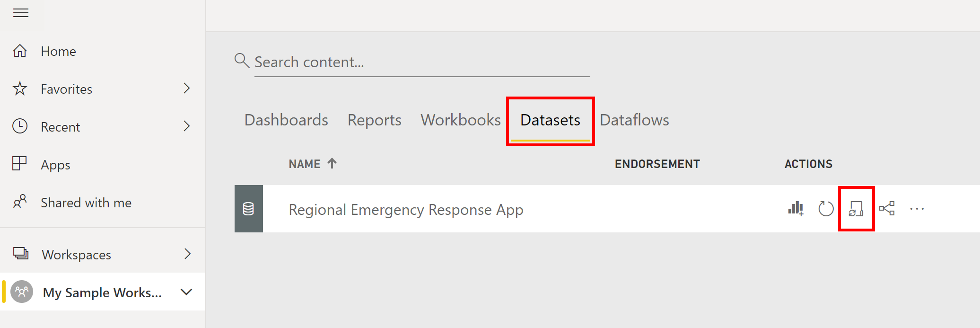The width and height of the screenshot is (980, 328).
Task: Click the search magnifier icon
Action: 242,61
